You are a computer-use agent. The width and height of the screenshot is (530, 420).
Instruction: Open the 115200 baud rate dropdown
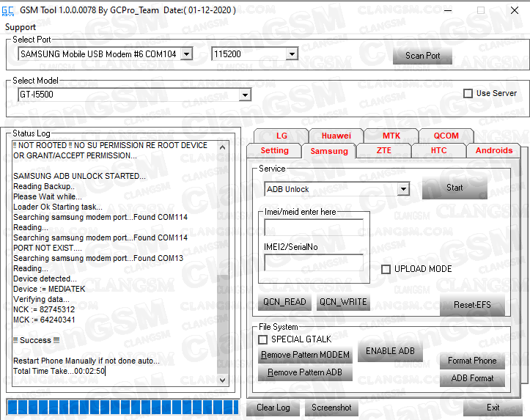pos(292,54)
